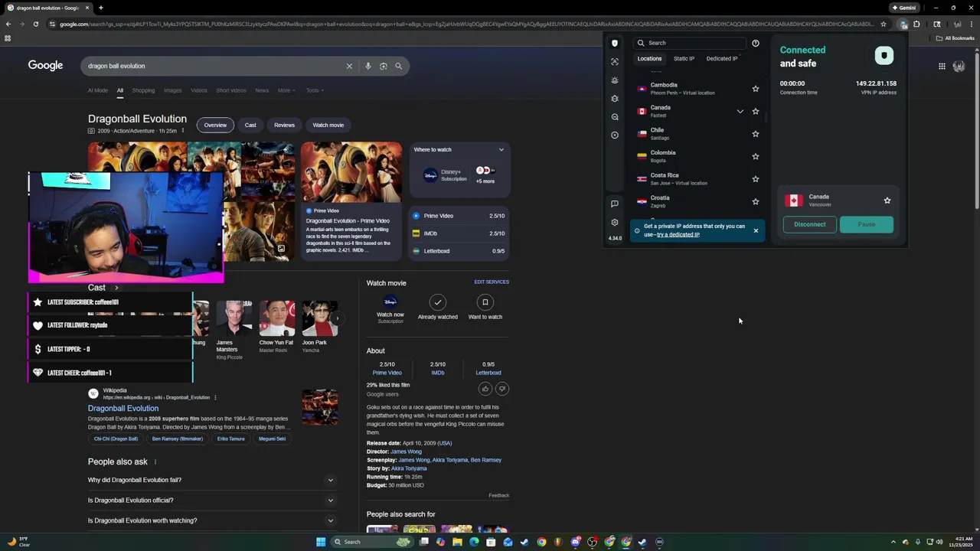Favorite Cambodia with its star
This screenshot has height=551, width=980.
(x=756, y=89)
